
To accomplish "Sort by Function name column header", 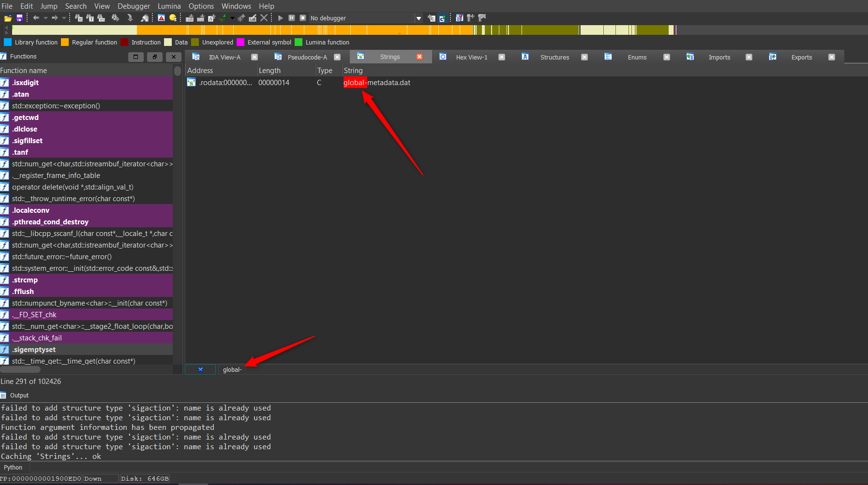I will coord(86,71).
